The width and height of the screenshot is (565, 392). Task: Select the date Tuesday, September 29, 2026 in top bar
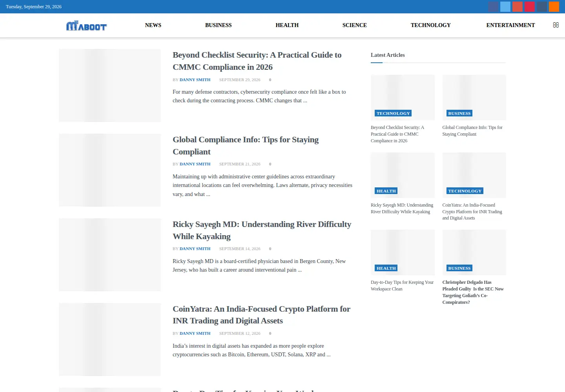click(34, 7)
